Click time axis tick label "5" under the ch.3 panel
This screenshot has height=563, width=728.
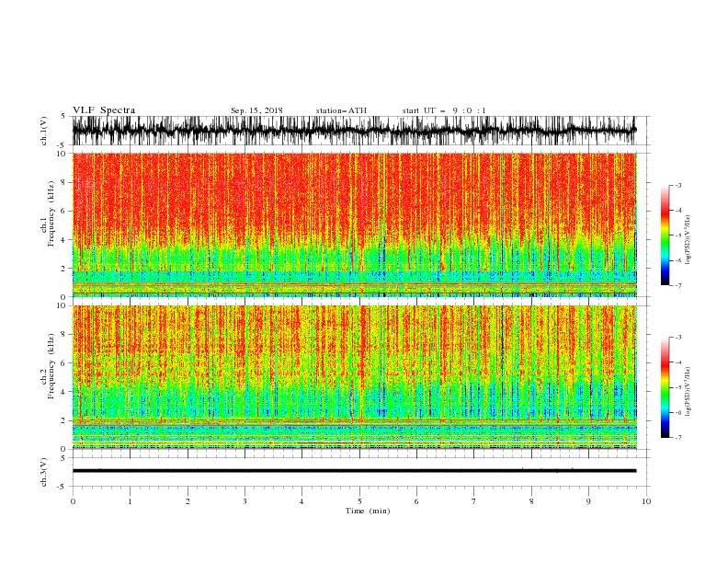(x=359, y=501)
